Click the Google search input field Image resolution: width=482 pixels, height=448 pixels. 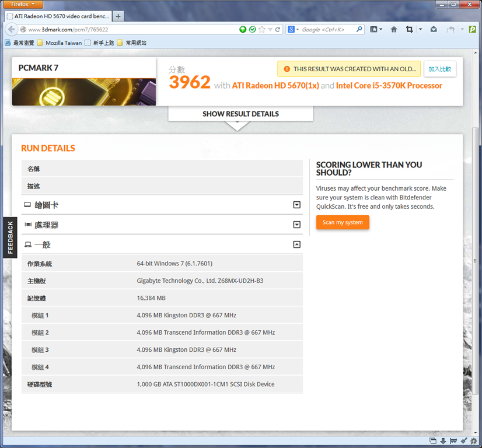tap(327, 30)
